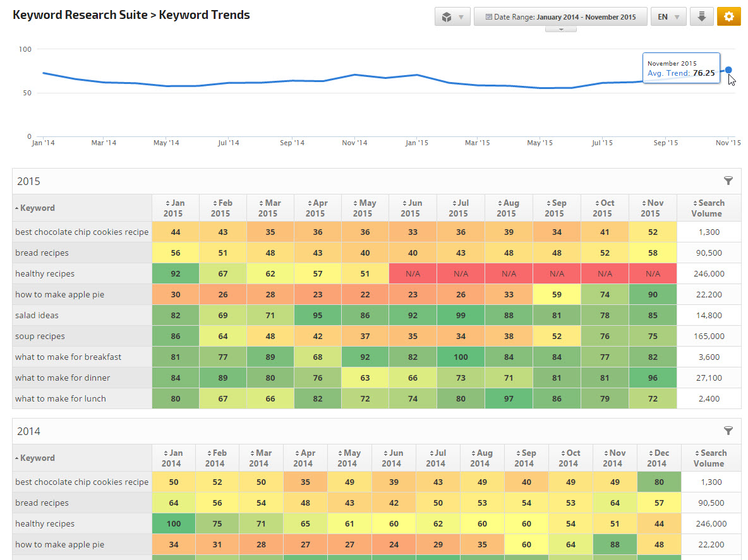The height and width of the screenshot is (560, 748).
Task: Click the download export icon
Action: 701,17
